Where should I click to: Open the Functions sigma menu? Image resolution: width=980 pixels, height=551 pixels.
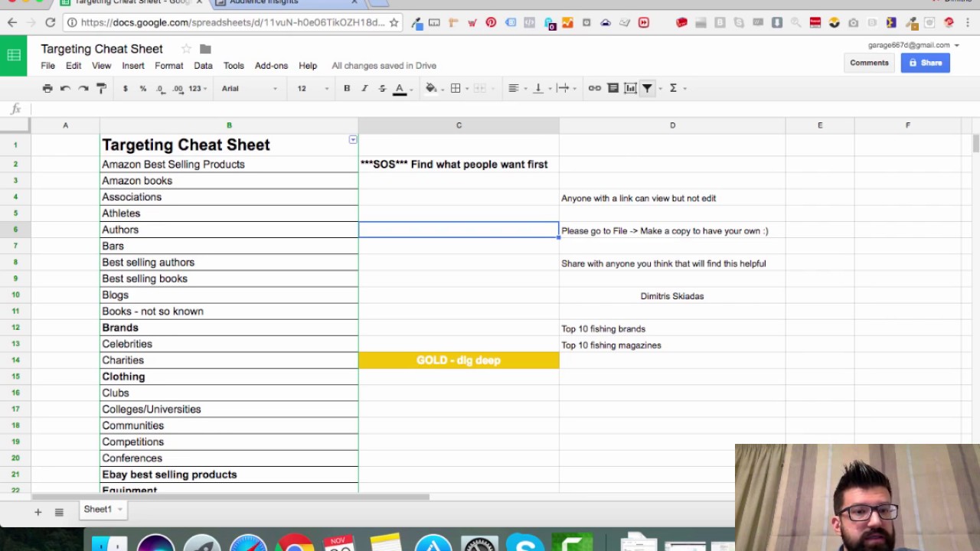click(673, 89)
